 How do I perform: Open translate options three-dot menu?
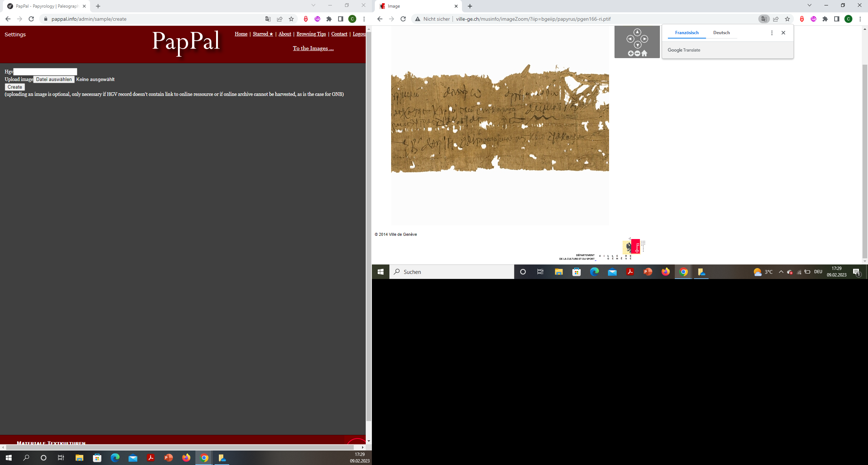(772, 33)
